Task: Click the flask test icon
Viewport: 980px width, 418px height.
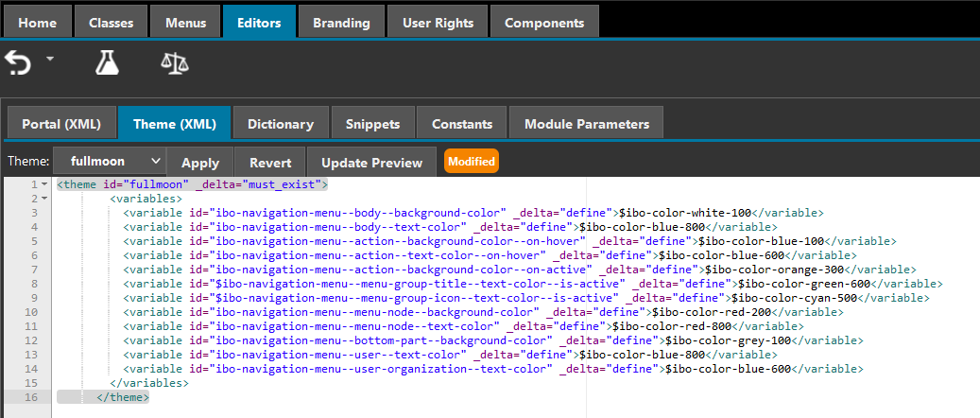Action: (107, 63)
